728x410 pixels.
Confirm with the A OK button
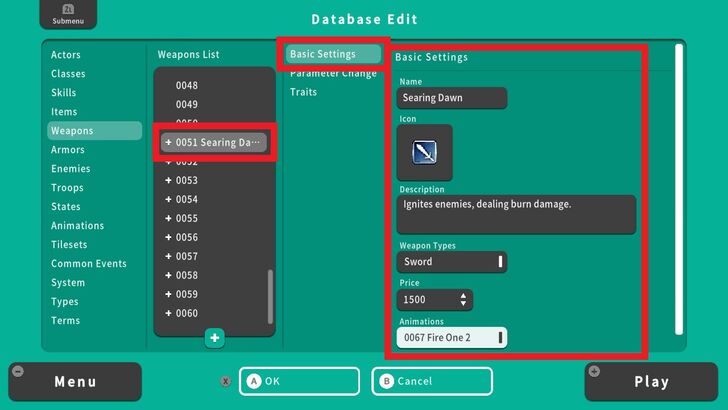coord(299,381)
